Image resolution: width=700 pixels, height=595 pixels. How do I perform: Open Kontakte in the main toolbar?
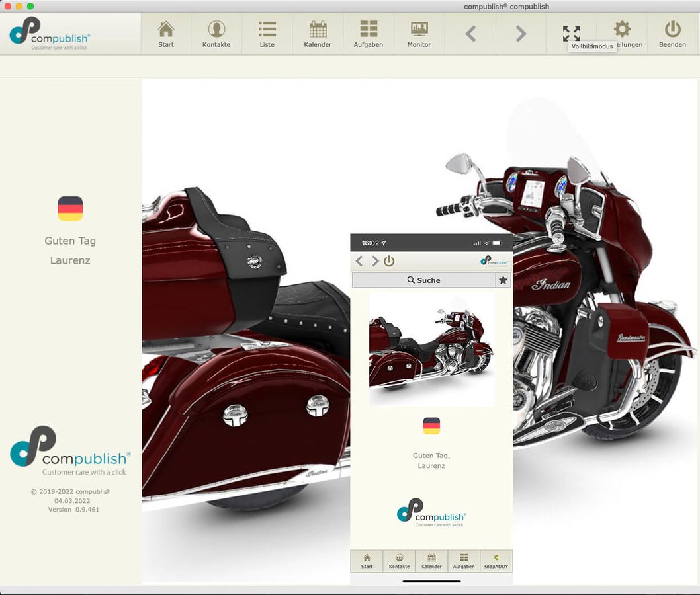click(216, 34)
